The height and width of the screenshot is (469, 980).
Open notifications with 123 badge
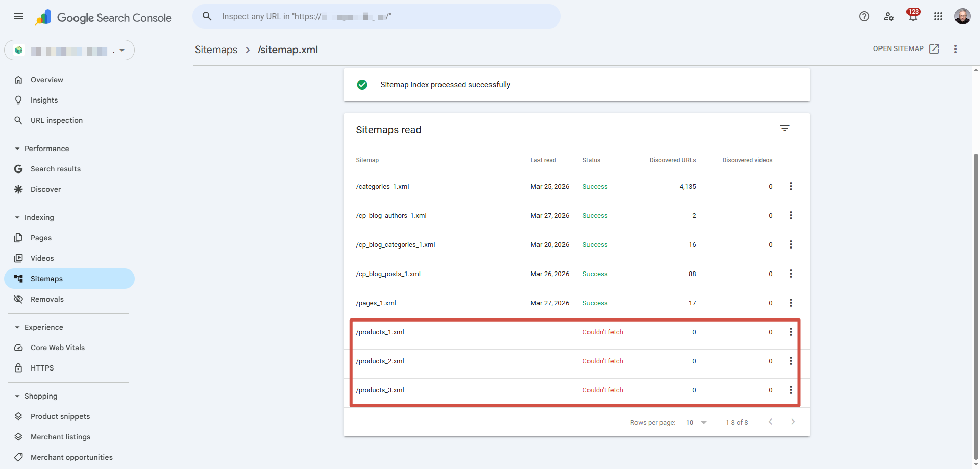[913, 16]
